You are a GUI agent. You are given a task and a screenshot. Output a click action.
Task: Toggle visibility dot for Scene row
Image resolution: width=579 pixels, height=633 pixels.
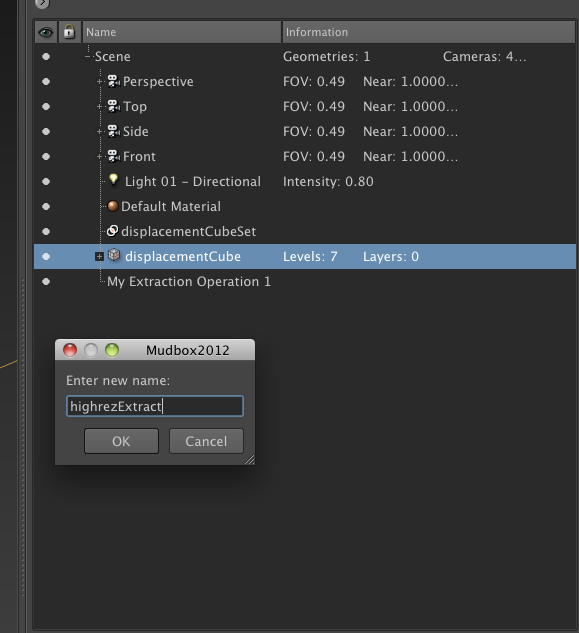[x=46, y=57]
